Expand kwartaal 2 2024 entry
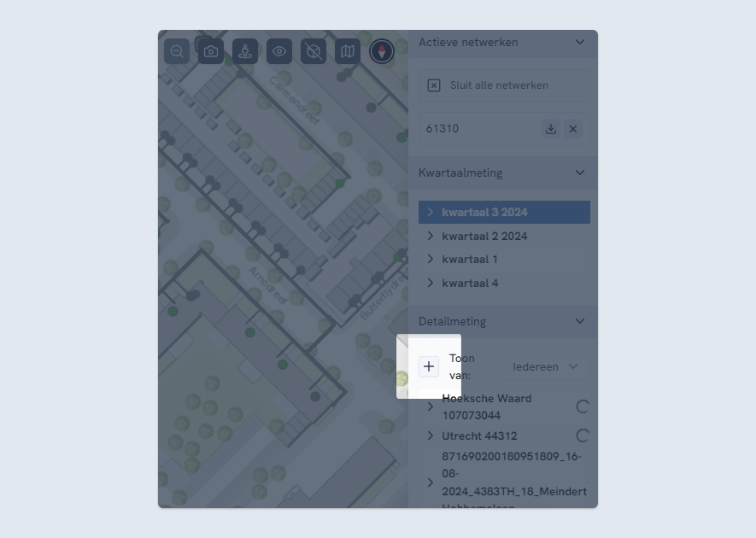The image size is (756, 538). [431, 236]
